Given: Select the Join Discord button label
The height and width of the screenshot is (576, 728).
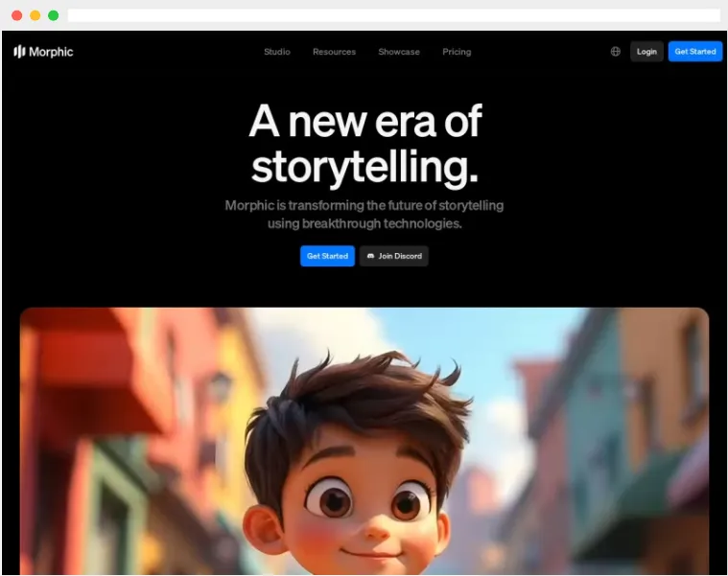Looking at the screenshot, I should pos(400,256).
